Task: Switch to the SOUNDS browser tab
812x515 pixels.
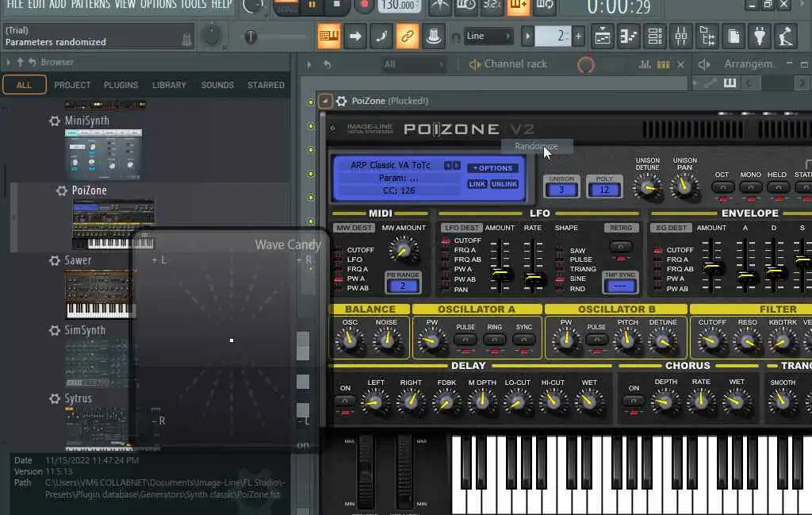Action: [217, 85]
